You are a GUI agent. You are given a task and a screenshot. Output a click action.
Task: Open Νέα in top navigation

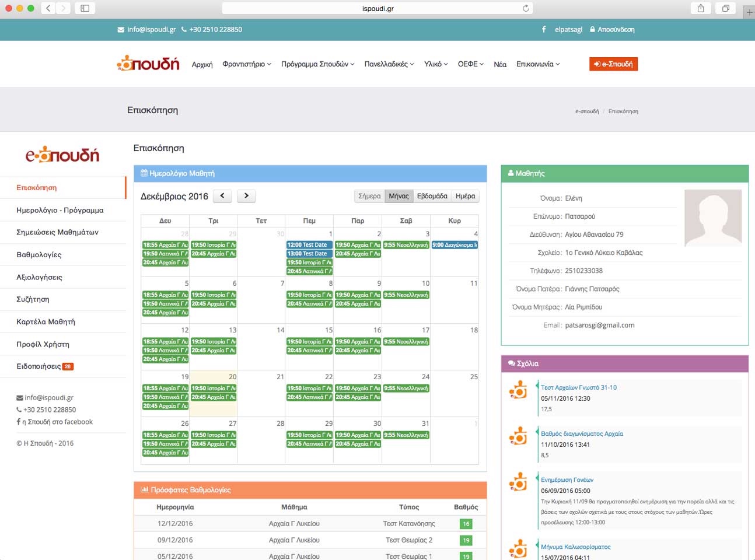click(500, 65)
